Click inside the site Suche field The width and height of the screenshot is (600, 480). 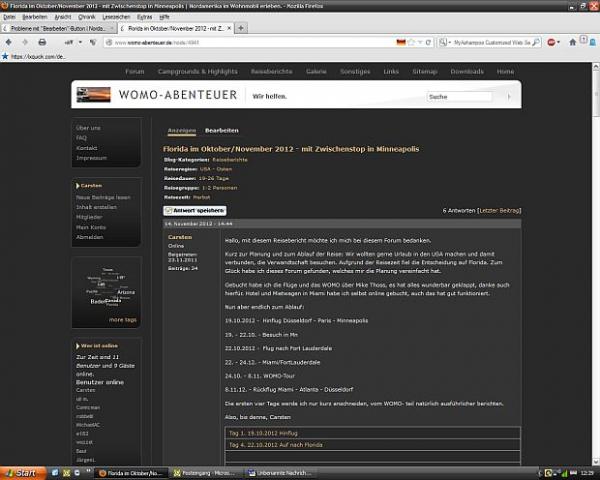point(459,97)
